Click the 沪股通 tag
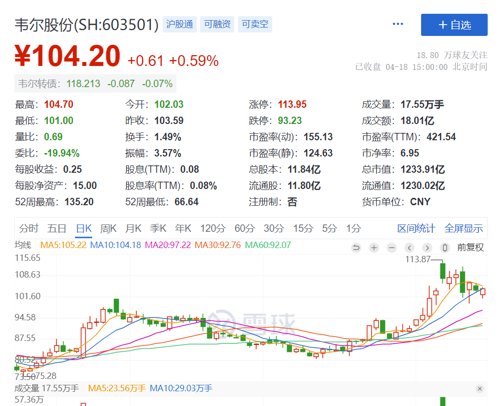The image size is (500, 406). click(180, 24)
